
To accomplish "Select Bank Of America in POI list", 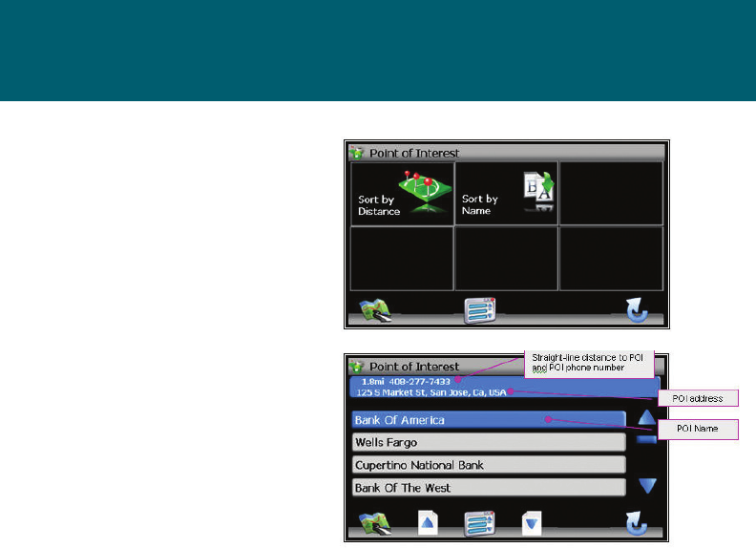I will coord(489,420).
